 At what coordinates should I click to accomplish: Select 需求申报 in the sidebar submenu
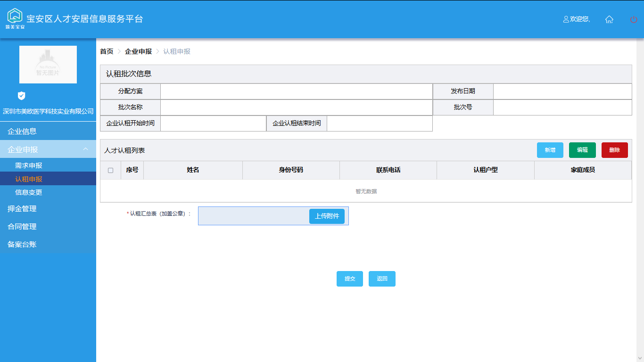pos(29,165)
